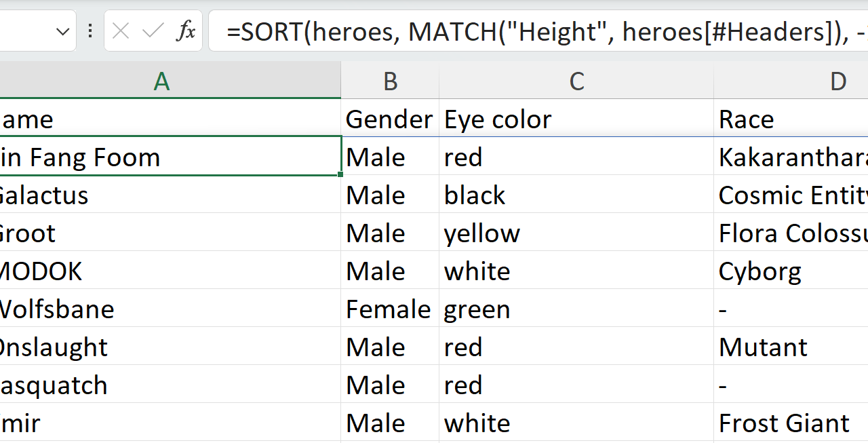Click the Onslaught name cell
Image resolution: width=868 pixels, height=443 pixels.
(x=170, y=347)
